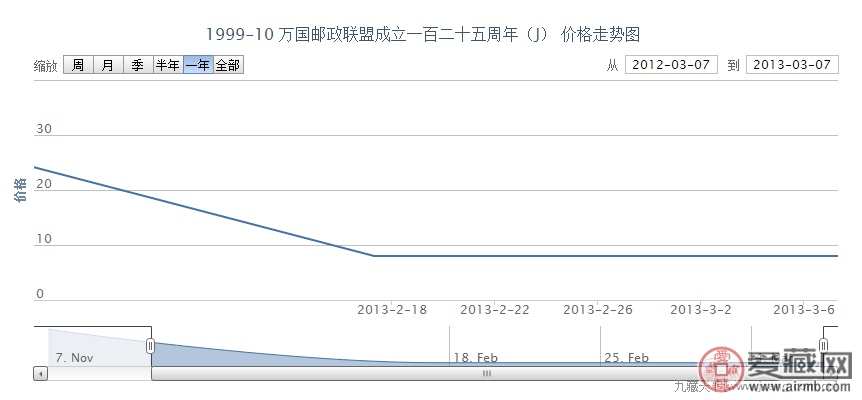Select the 月 (month) zoom range

coord(107,65)
